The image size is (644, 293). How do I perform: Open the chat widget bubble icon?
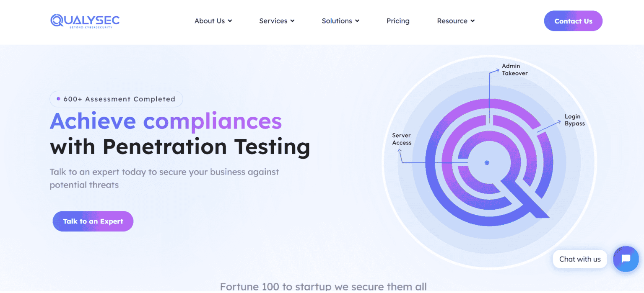[x=626, y=259]
